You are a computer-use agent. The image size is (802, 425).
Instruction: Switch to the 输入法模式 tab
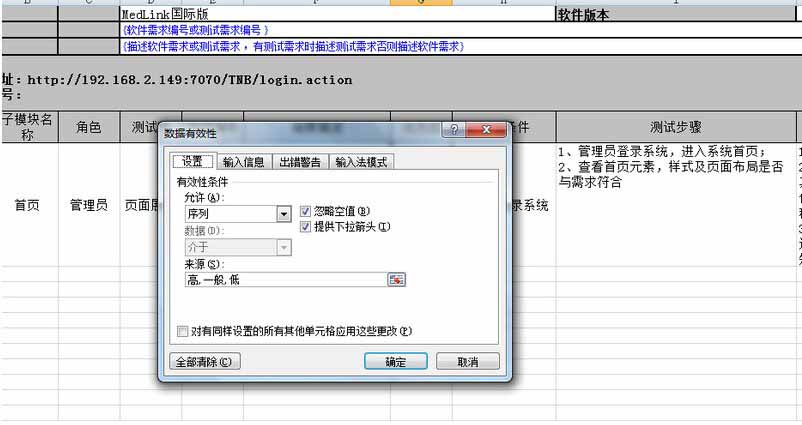361,162
